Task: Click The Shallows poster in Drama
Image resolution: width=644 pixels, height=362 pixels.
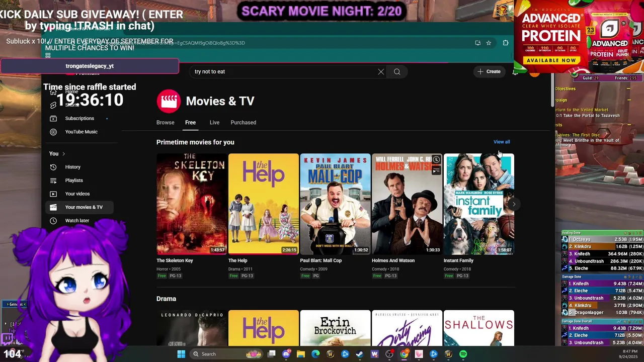Action: (478, 328)
